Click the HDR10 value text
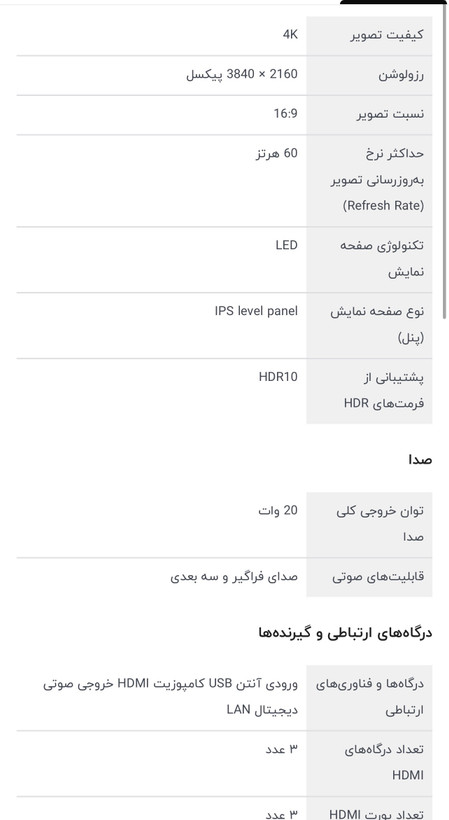 point(278,377)
